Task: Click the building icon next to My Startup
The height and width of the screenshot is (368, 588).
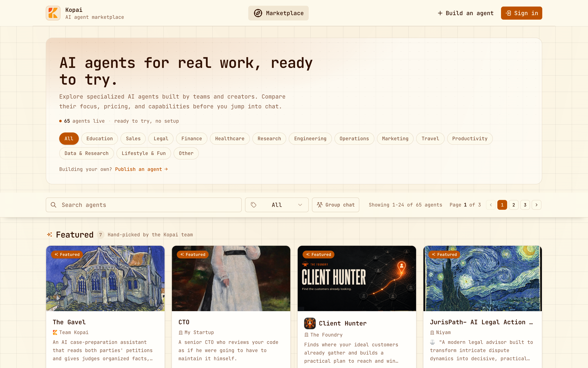Action: point(180,332)
